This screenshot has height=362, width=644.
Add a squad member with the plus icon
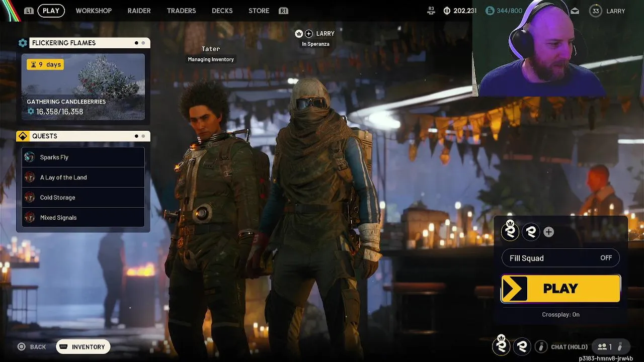549,232
